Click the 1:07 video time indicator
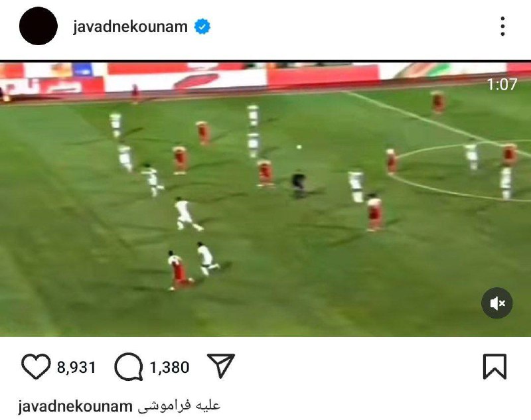The width and height of the screenshot is (531, 420). pos(502,84)
